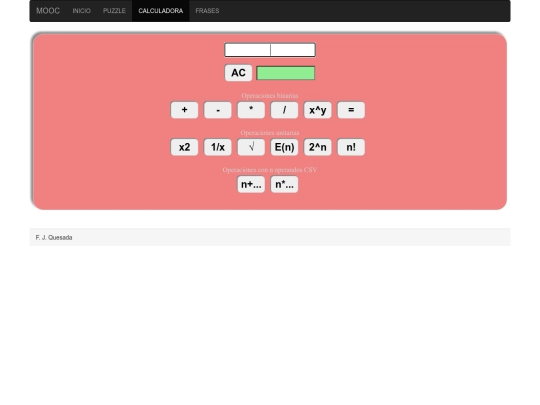Viewport: 540px width, 405px height.
Task: Click the plus (+) operation button
Action: 185,110
